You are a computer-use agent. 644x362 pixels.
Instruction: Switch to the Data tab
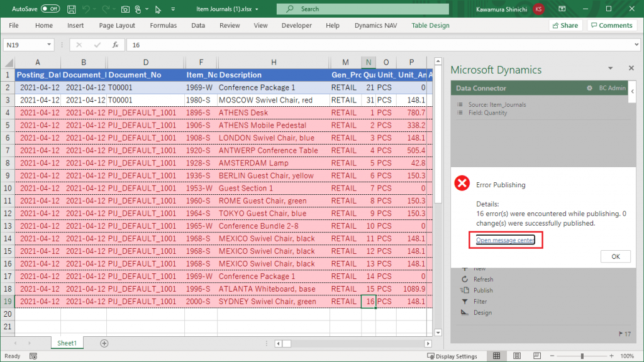tap(198, 25)
